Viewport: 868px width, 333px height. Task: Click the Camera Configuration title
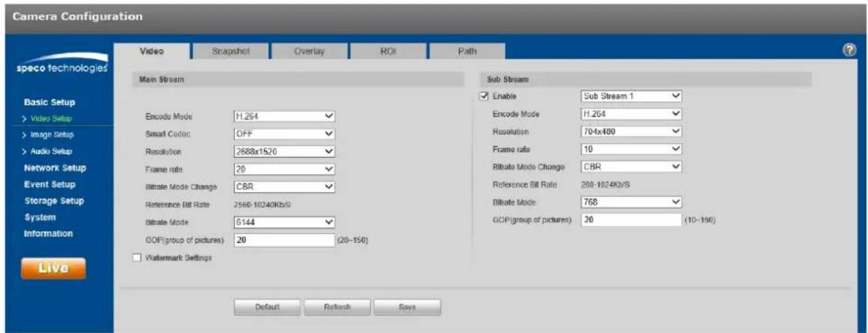[x=78, y=16]
